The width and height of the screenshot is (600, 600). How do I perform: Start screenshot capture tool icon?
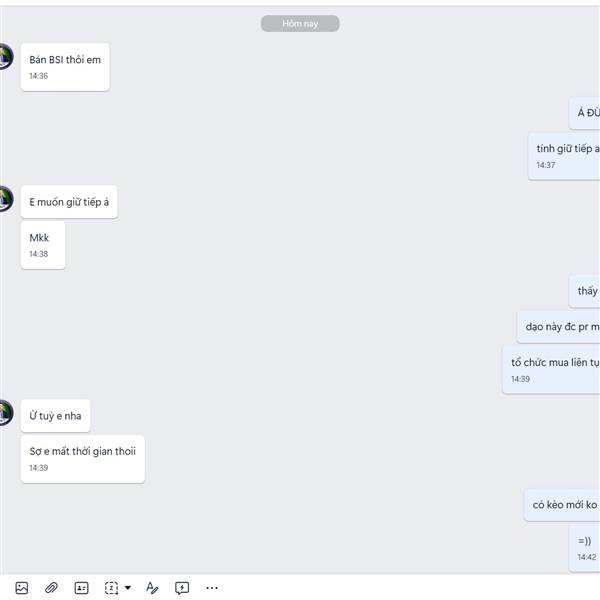coord(111,588)
